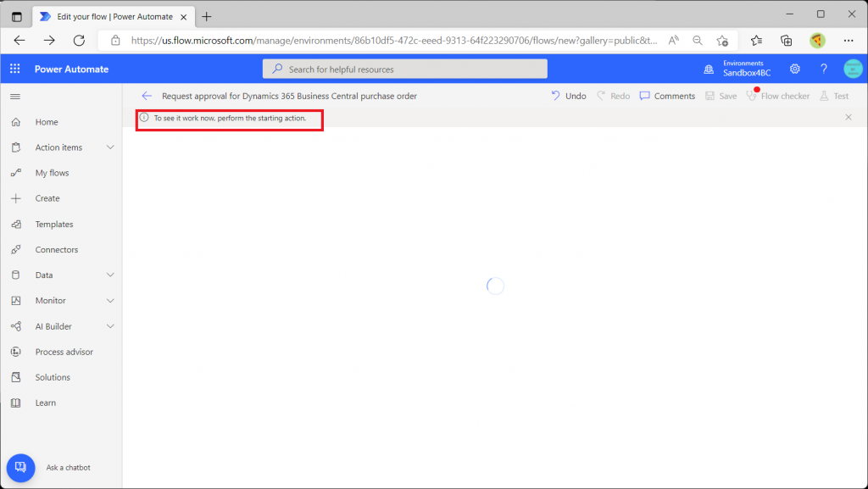The height and width of the screenshot is (489, 868).
Task: Open the Comments pane
Action: [667, 96]
